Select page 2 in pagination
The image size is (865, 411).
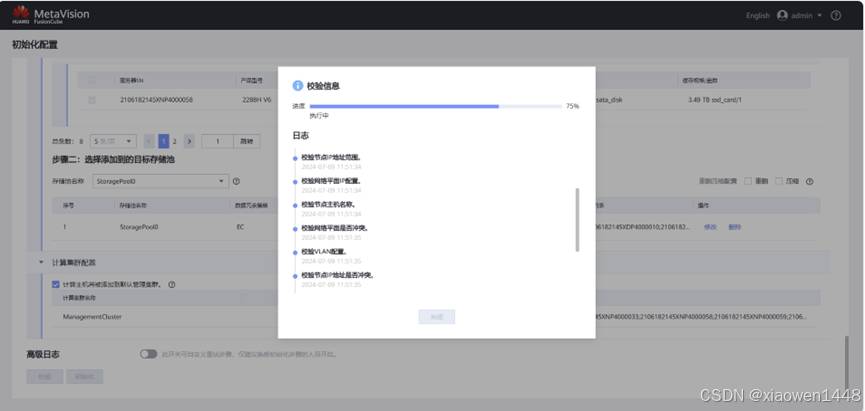[x=175, y=141]
